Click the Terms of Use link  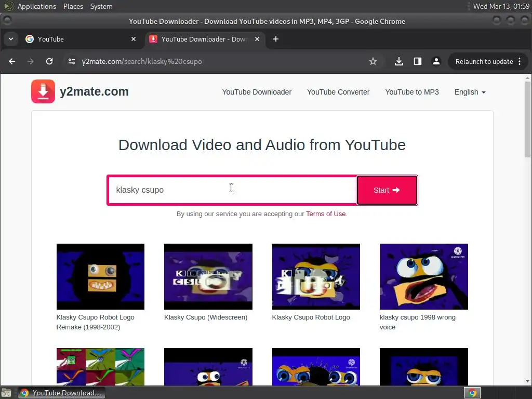click(326, 214)
